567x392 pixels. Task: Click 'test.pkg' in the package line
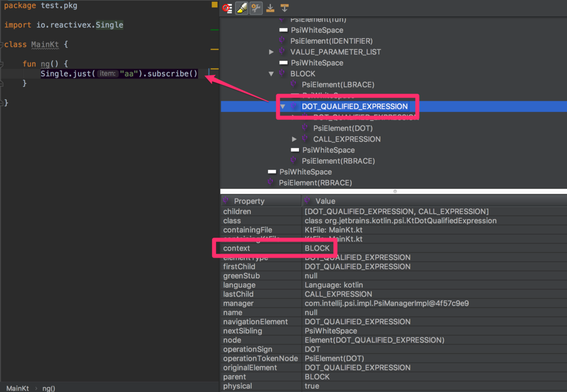pyautogui.click(x=59, y=6)
